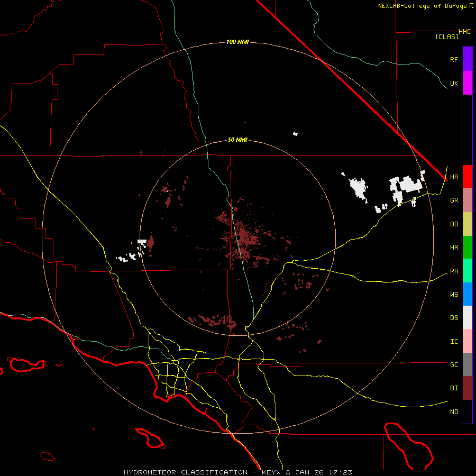This screenshot has width=476, height=476.
Task: Click the "GR" legend label
Action: point(454,200)
